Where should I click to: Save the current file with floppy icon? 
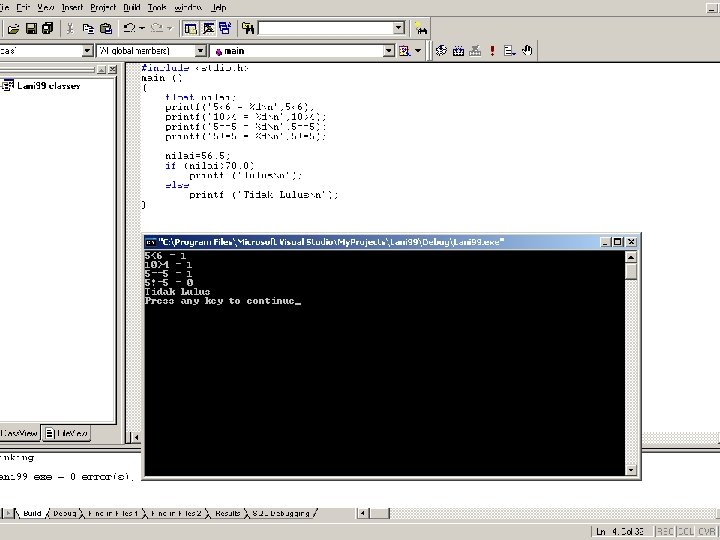pos(31,28)
